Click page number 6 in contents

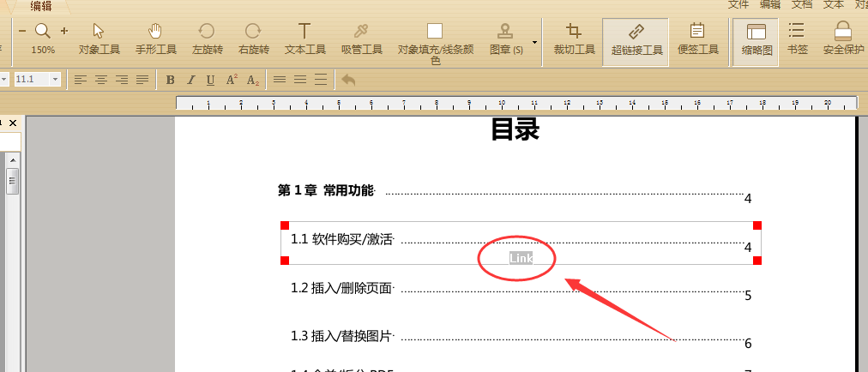(748, 344)
